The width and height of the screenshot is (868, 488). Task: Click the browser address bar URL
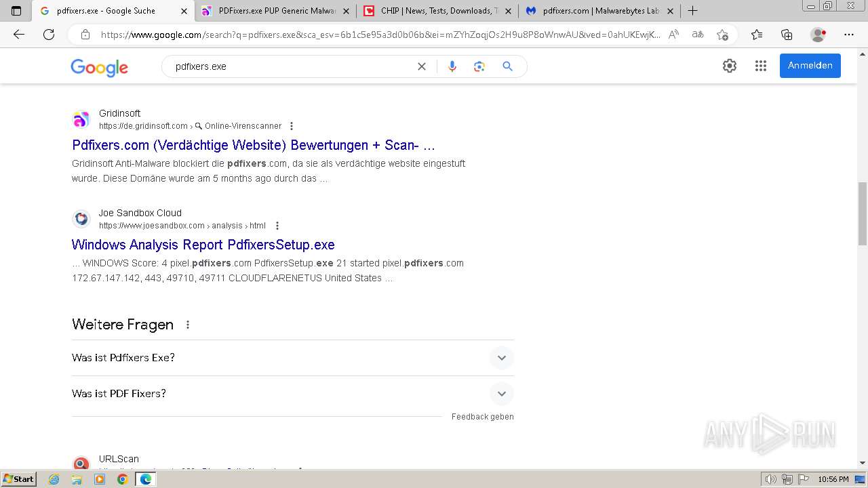tap(380, 35)
